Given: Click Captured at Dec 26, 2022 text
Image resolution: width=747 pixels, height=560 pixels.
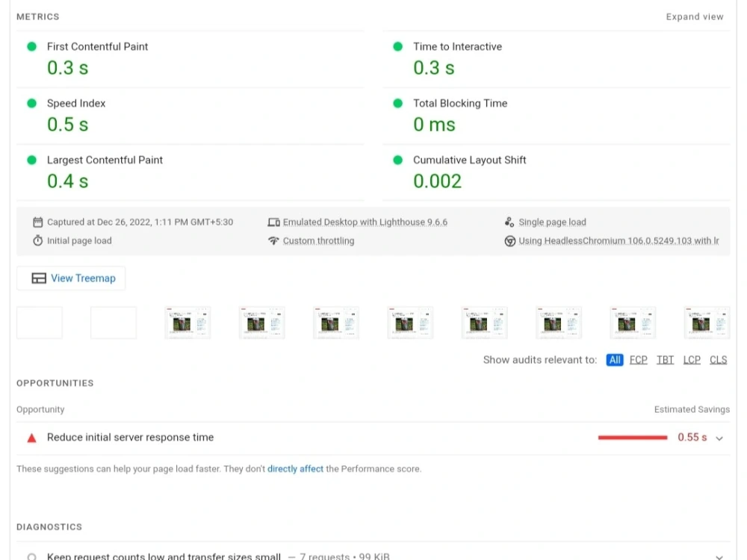Looking at the screenshot, I should [140, 222].
